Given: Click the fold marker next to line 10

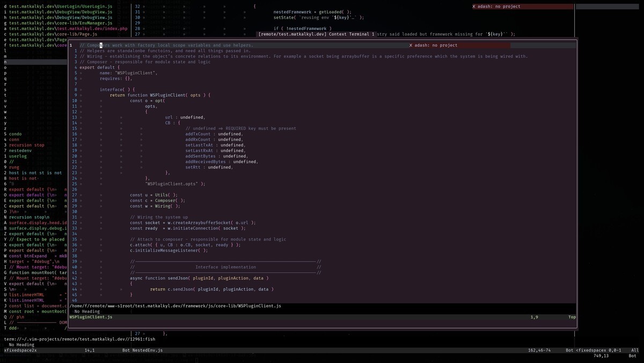Looking at the screenshot, I should (82, 100).
